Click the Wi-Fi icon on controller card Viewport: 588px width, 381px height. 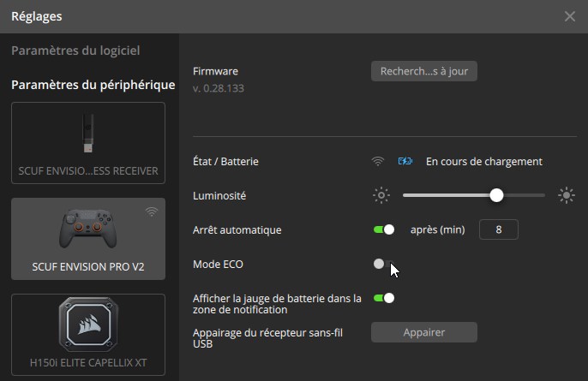(x=152, y=211)
